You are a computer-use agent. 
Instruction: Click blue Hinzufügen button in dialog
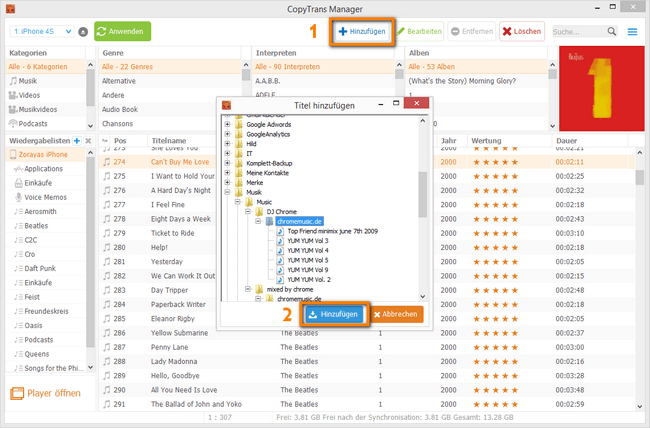(x=334, y=314)
